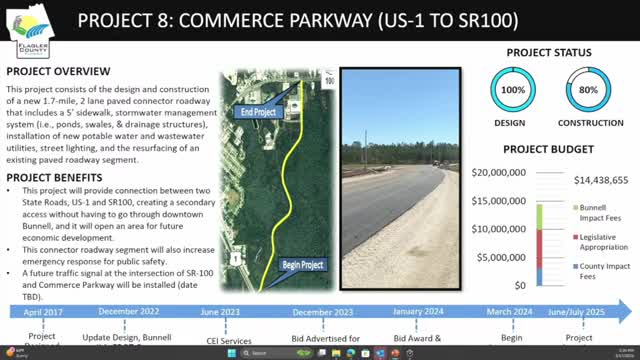Select the '$15,000,000' axis label

pos(499,201)
